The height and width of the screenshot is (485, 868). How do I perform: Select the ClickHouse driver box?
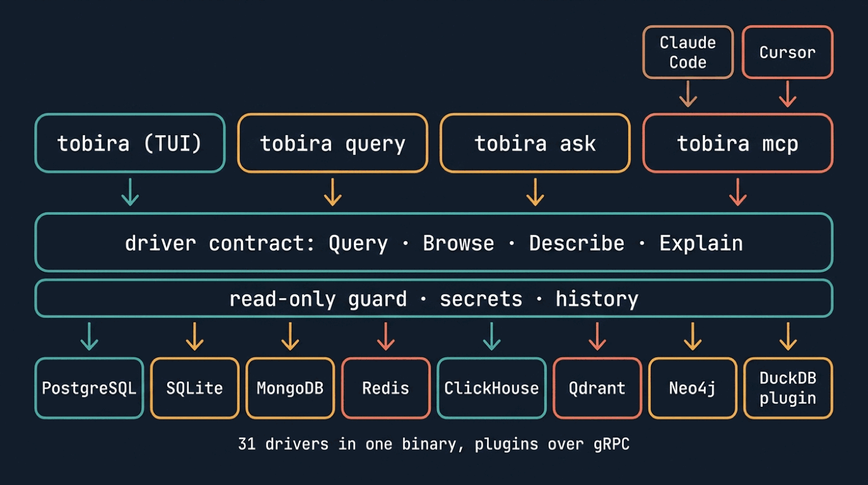(491, 388)
